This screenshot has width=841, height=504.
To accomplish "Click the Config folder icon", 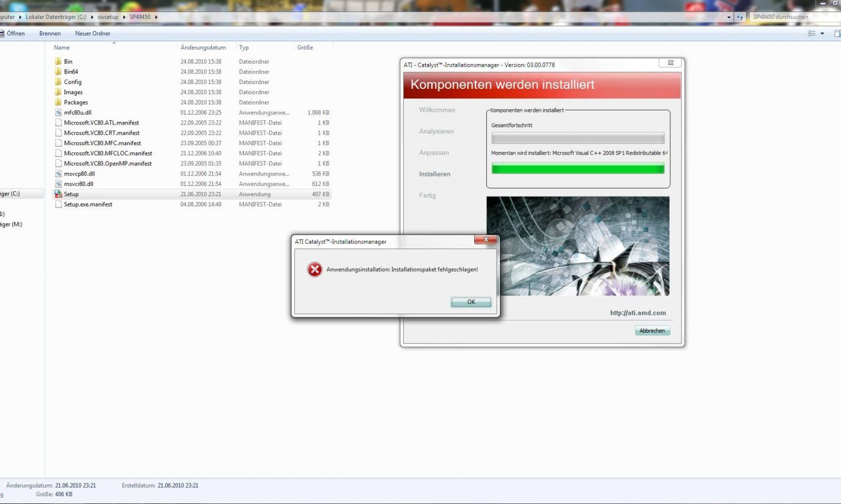I will click(58, 82).
